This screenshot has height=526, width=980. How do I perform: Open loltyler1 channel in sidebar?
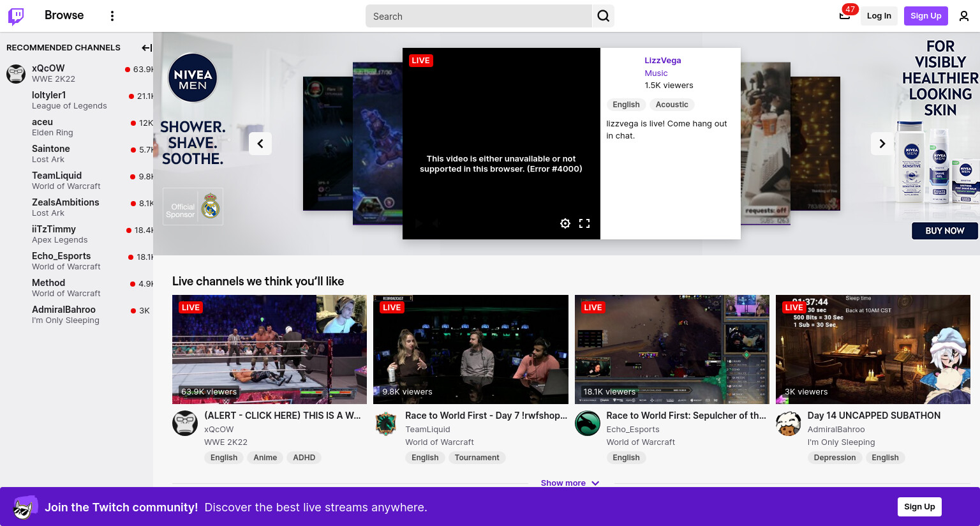pyautogui.click(x=77, y=100)
